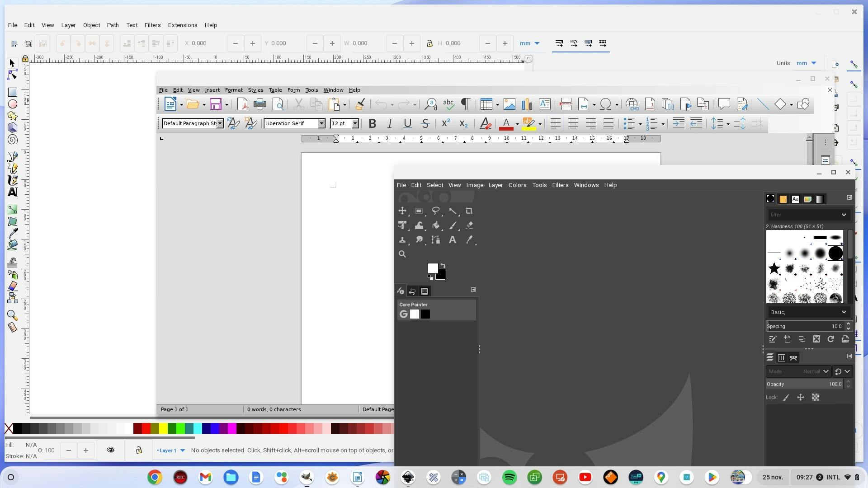Toggle formatting marks pilcrow in Writer
Screen dimensions: 868x488
[x=465, y=104]
